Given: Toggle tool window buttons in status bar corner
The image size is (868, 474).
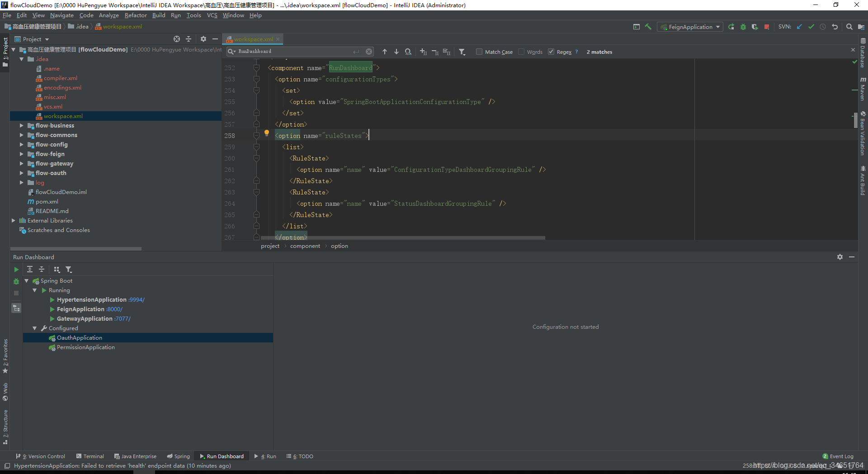Looking at the screenshot, I should pyautogui.click(x=7, y=466).
